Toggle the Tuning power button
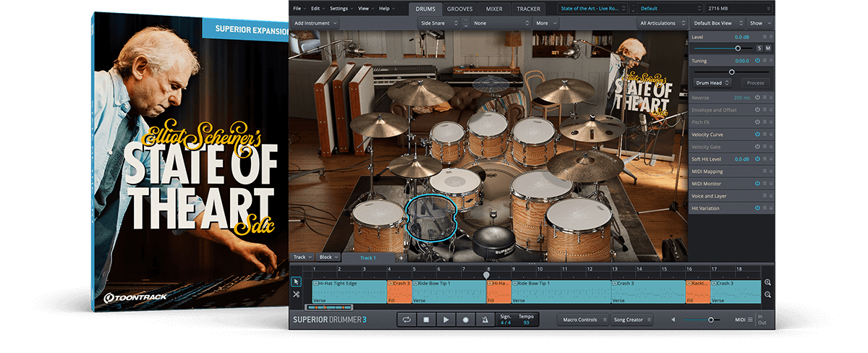 pyautogui.click(x=757, y=61)
